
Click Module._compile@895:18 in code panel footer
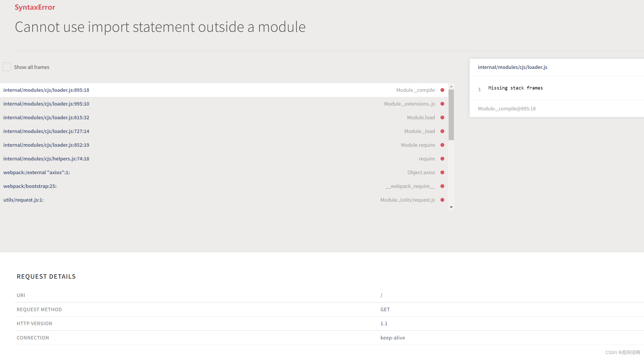click(507, 109)
